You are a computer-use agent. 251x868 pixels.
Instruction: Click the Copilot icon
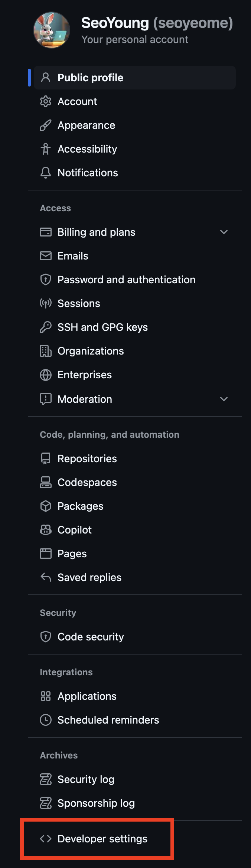(46, 530)
